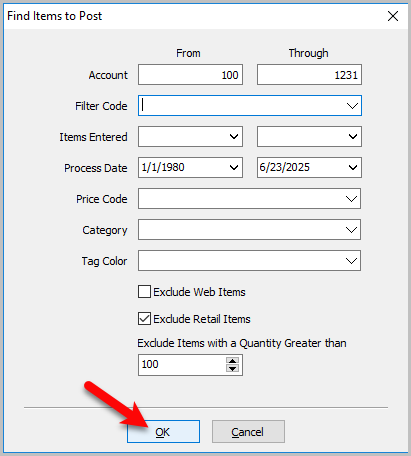
Task: Confirm with the OK button
Action: coord(163,432)
